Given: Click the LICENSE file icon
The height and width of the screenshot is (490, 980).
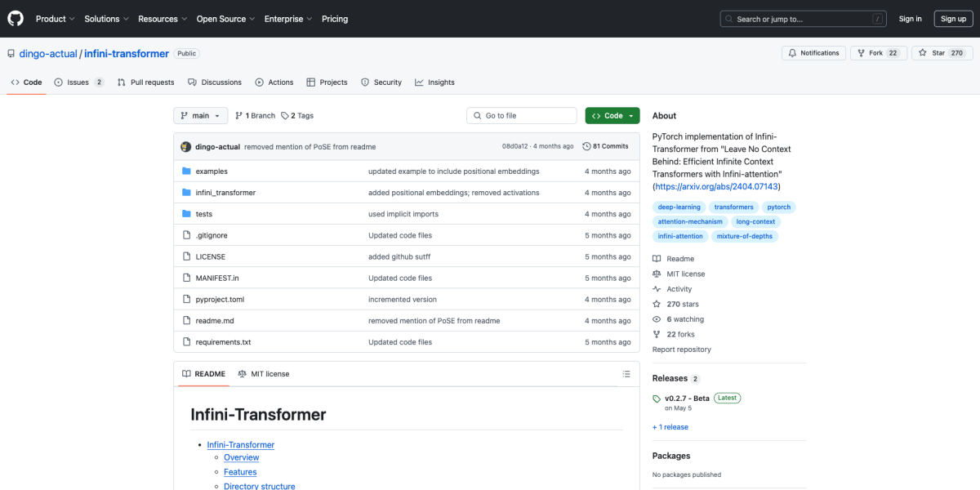Looking at the screenshot, I should [186, 256].
